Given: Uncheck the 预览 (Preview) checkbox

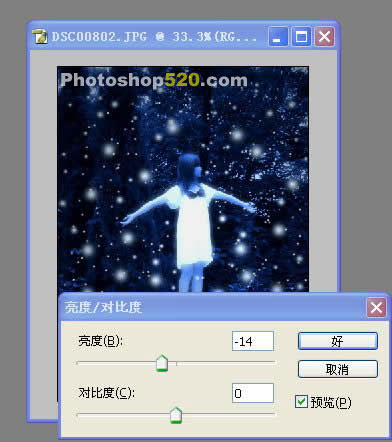Looking at the screenshot, I should (301, 401).
